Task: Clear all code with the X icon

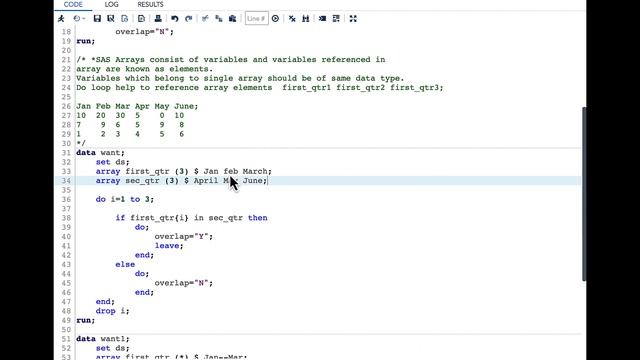Action: click(292, 18)
